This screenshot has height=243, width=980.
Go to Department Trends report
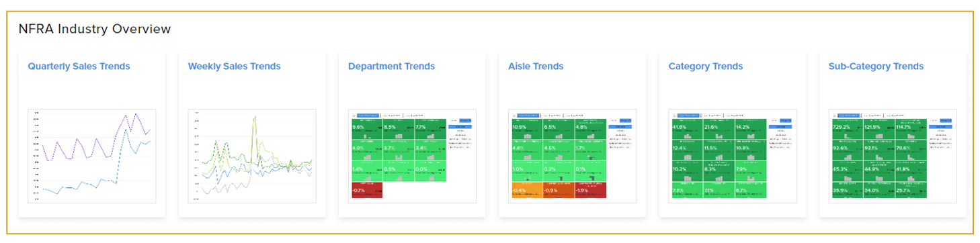(x=391, y=66)
